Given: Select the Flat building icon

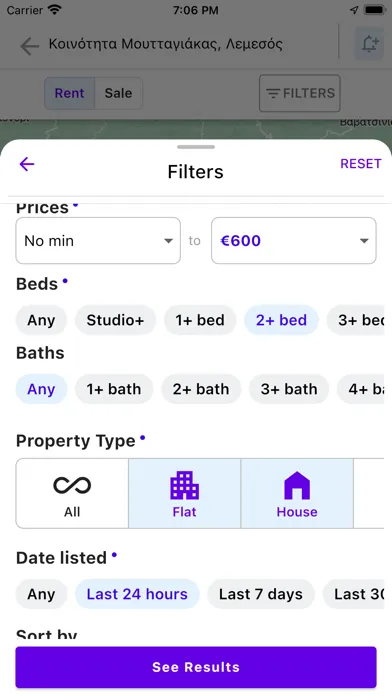Looking at the screenshot, I should point(184,485).
